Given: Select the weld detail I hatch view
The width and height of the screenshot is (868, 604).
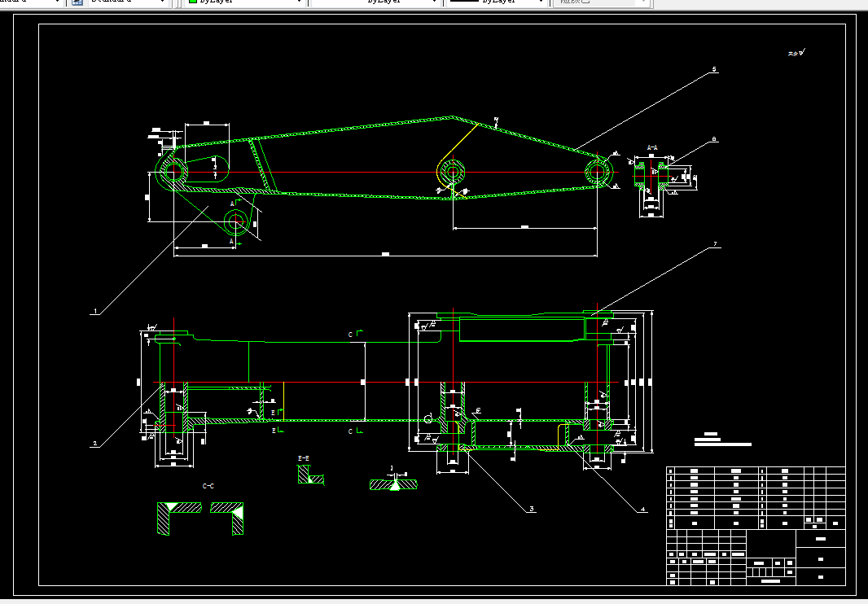Looking at the screenshot, I should click(393, 484).
